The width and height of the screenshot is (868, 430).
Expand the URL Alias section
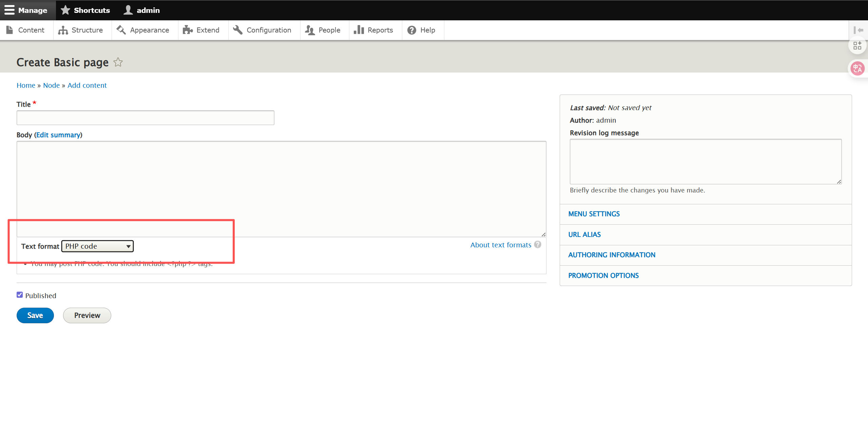click(x=584, y=234)
